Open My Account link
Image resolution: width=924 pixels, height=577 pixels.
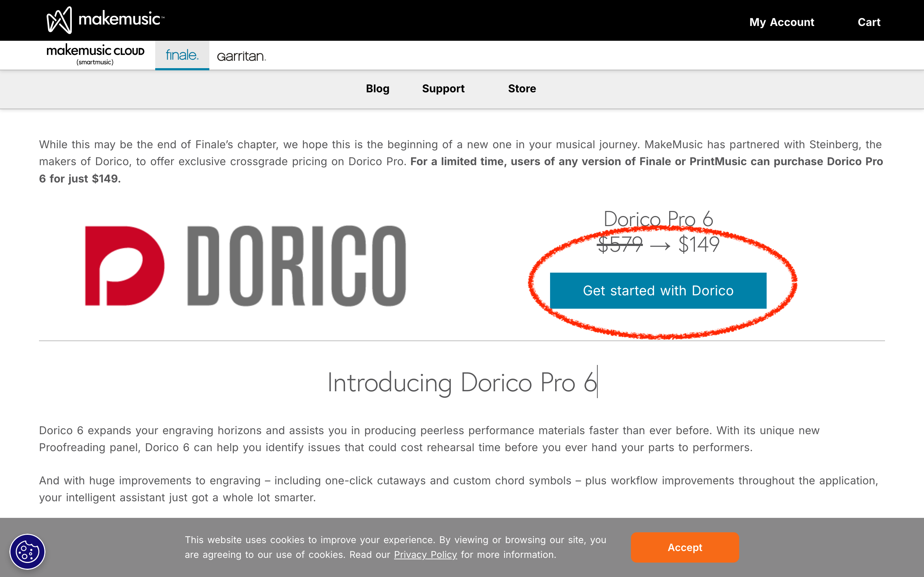[x=781, y=22]
